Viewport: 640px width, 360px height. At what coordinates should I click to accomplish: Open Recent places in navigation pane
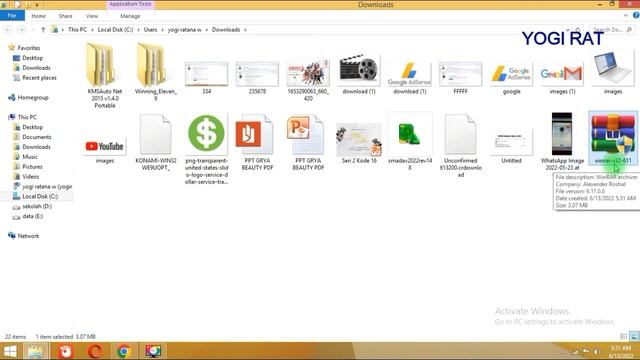pyautogui.click(x=39, y=78)
